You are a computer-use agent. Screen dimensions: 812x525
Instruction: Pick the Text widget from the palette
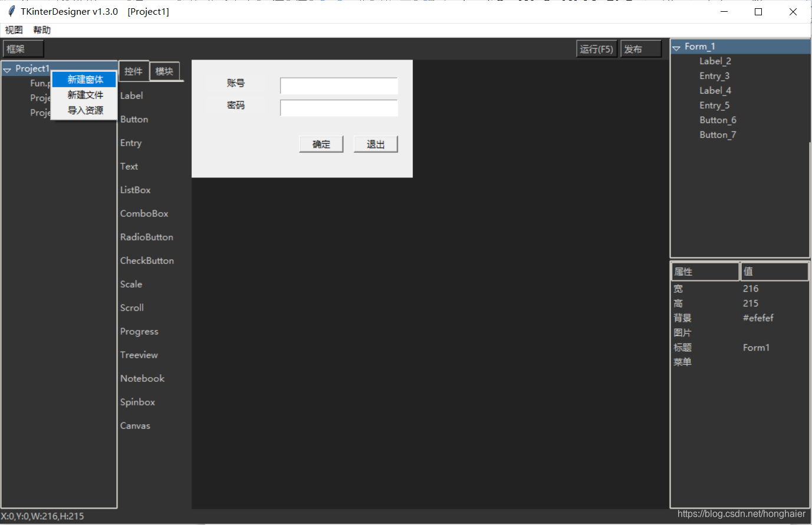pos(129,166)
